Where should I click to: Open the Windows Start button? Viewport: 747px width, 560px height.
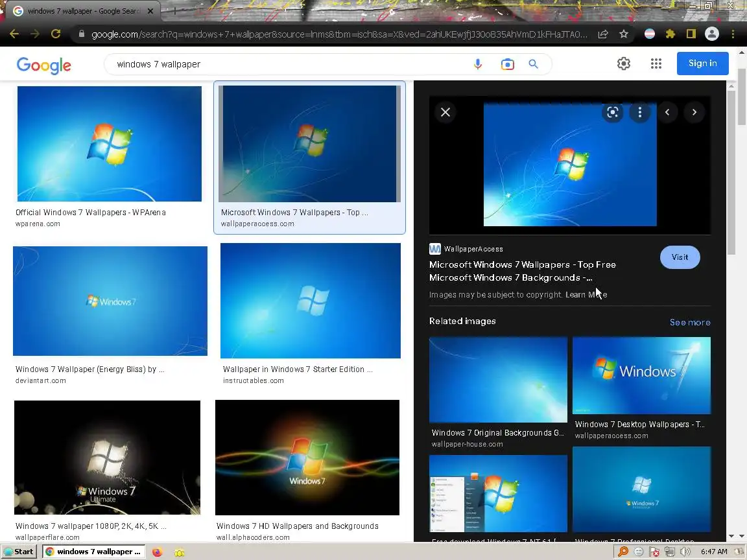[19, 552]
